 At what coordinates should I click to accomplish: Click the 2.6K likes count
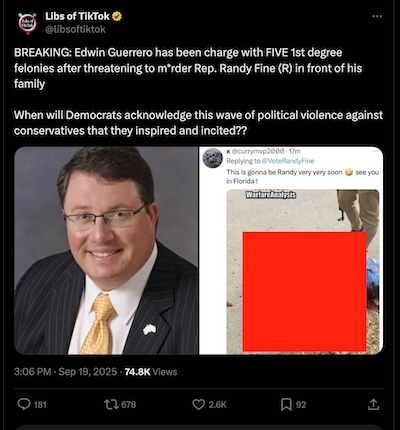coord(218,405)
